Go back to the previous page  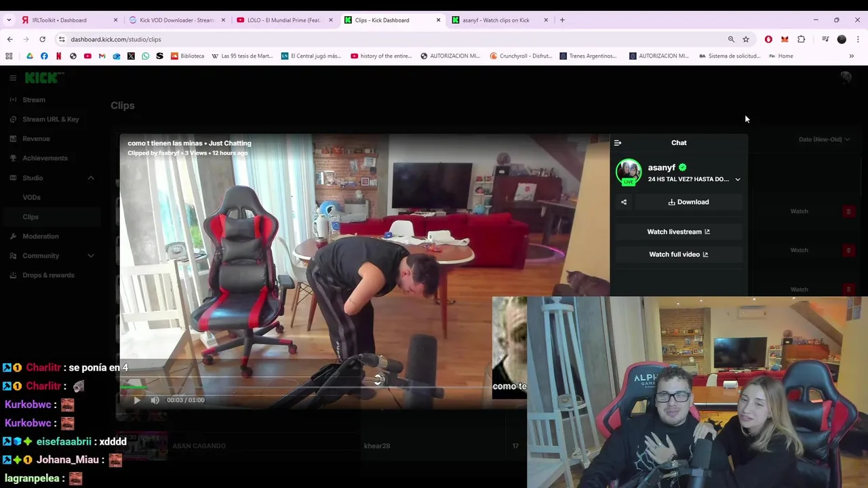tap(9, 39)
